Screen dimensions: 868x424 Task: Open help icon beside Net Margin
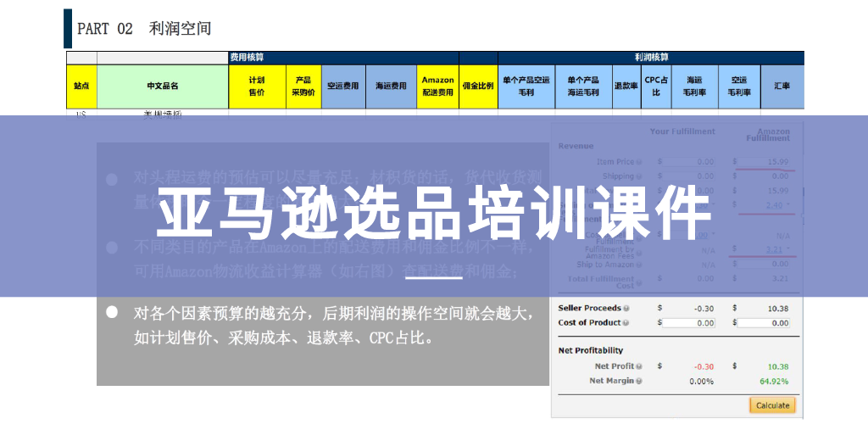639,381
